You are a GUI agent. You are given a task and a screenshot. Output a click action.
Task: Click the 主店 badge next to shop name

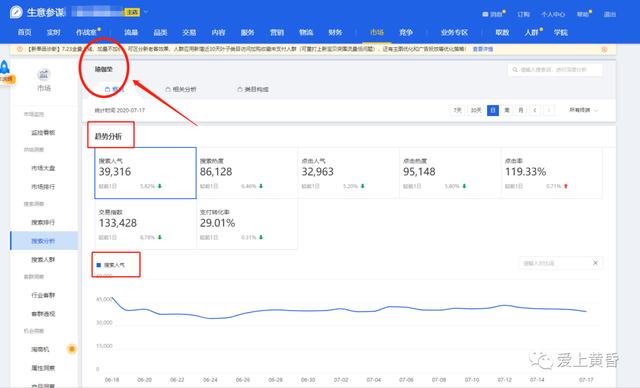tap(132, 12)
